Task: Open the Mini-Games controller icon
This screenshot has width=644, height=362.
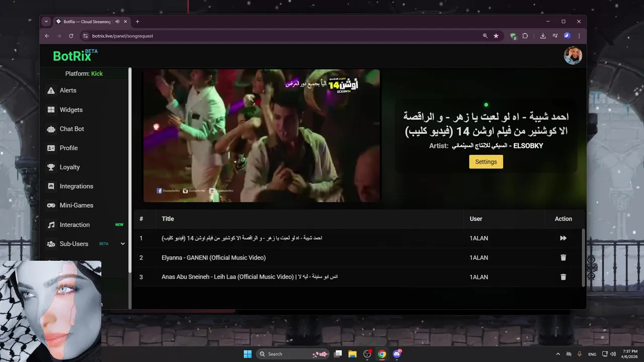Action: click(x=51, y=205)
